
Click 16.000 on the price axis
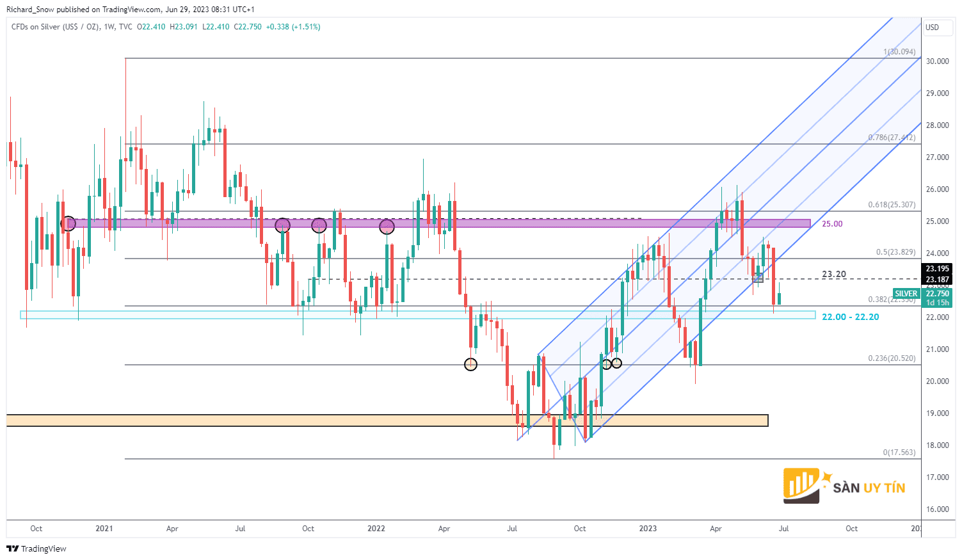pos(938,509)
